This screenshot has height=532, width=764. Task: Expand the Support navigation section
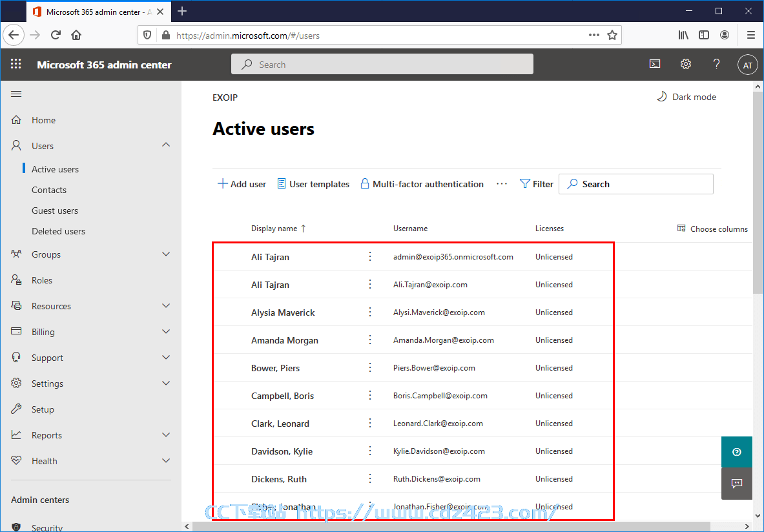tap(166, 357)
